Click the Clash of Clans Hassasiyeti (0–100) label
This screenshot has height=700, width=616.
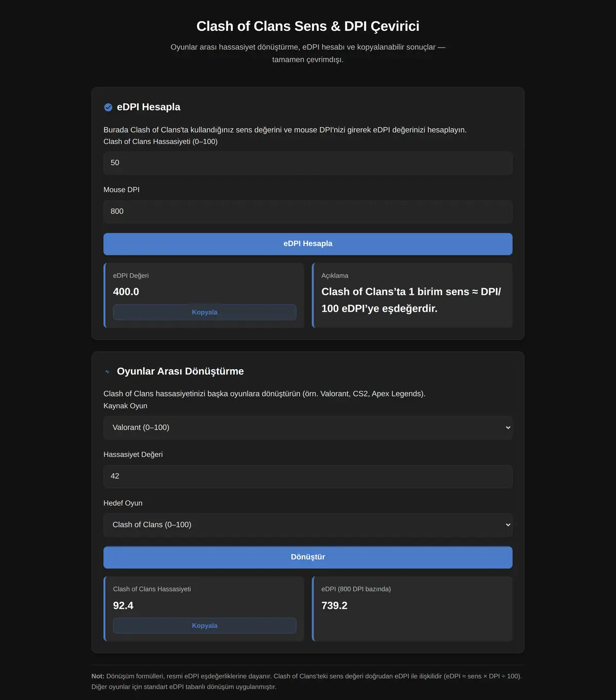coord(161,142)
